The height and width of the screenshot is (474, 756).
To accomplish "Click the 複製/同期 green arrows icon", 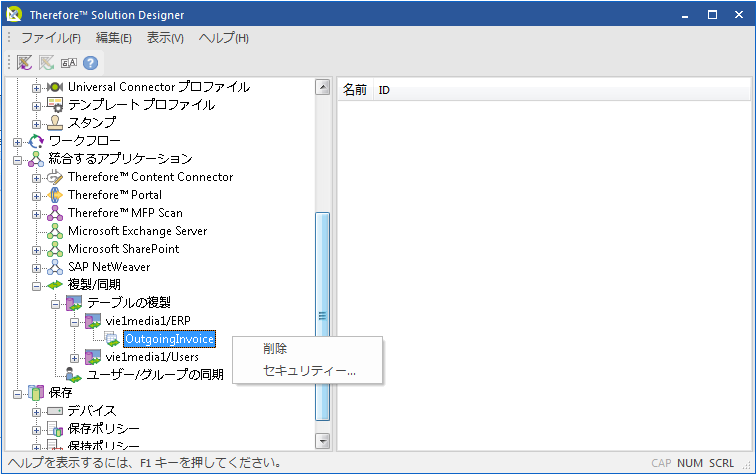I will 55,285.
